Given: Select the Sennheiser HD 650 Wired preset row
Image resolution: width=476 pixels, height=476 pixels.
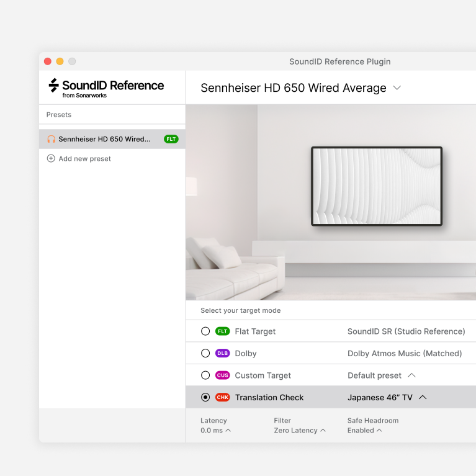Looking at the screenshot, I should coord(112,139).
